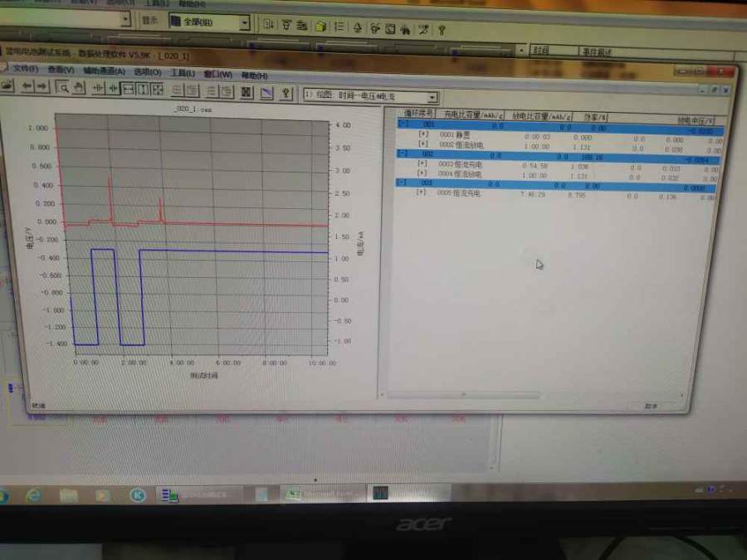Open the 文件(F) menu
The width and height of the screenshot is (747, 560).
pyautogui.click(x=25, y=69)
